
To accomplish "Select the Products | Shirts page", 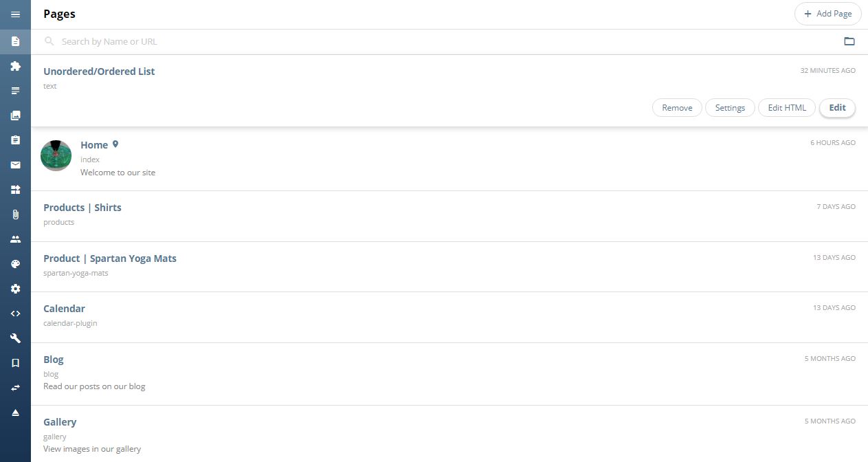I will point(449,216).
